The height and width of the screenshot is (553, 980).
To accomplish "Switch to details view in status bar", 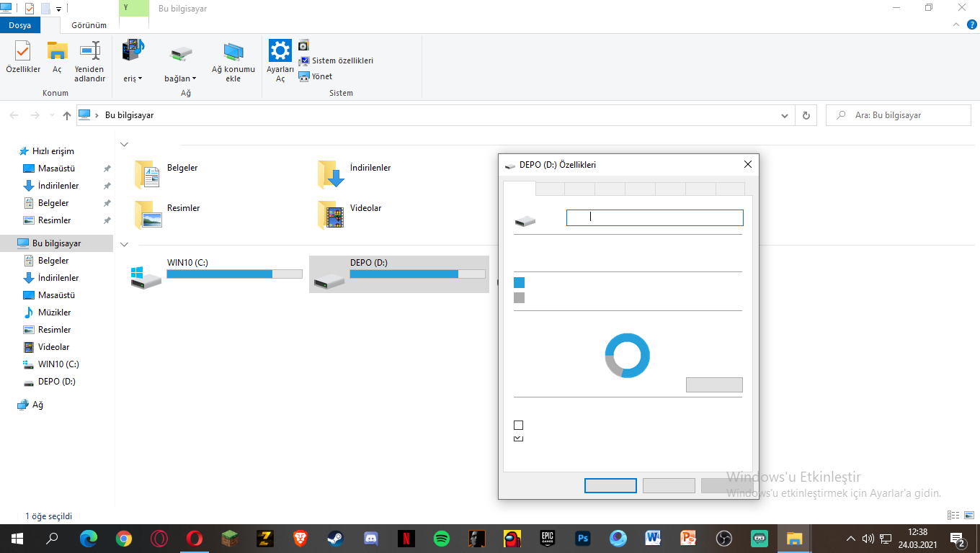I will click(953, 516).
